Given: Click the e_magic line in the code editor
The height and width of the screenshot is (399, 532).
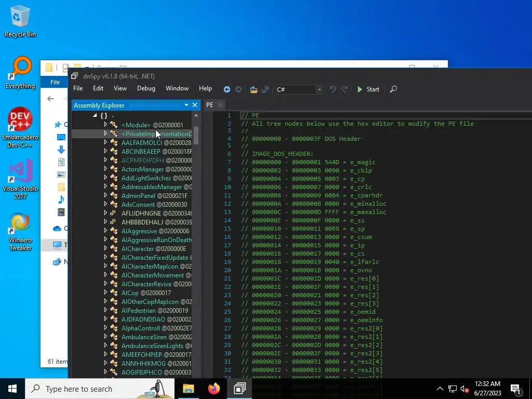Looking at the screenshot, I should point(309,162).
